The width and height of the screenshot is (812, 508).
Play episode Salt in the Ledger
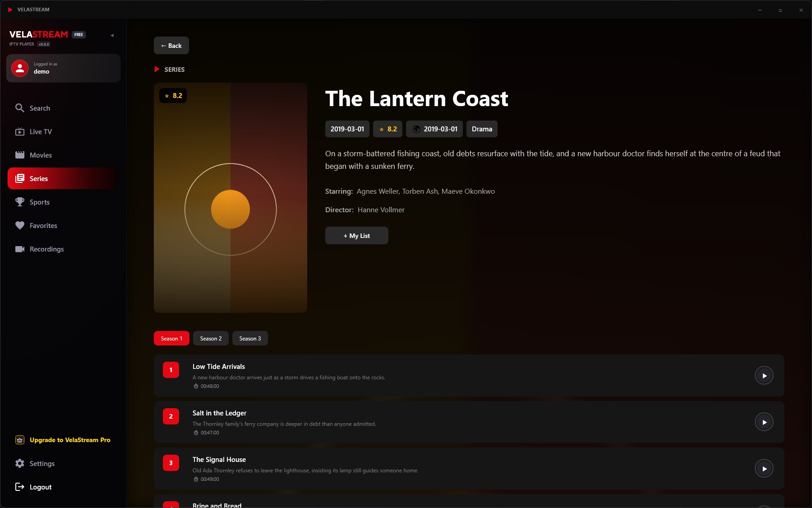pos(764,422)
